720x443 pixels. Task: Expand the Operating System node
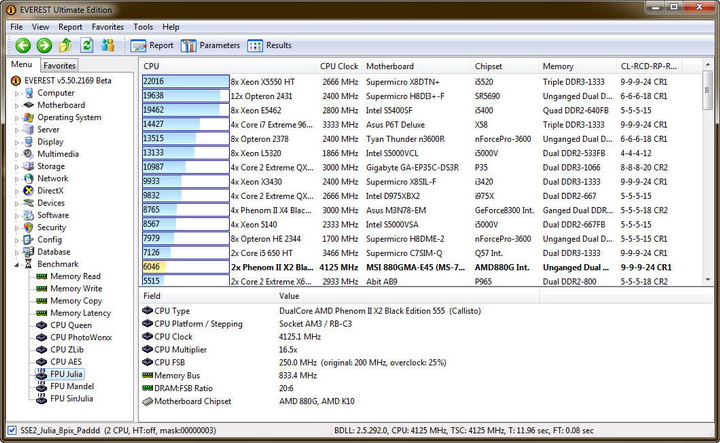click(x=17, y=118)
